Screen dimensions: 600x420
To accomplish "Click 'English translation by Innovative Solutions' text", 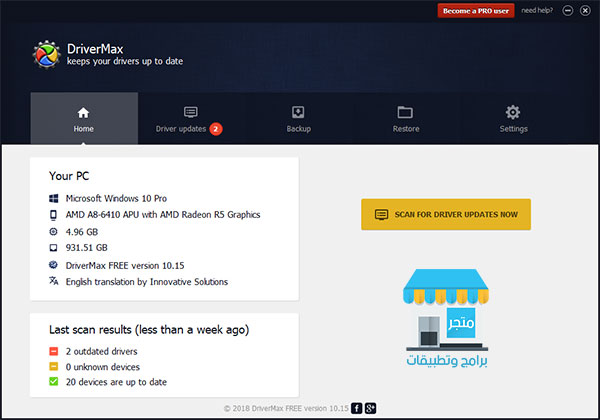I will [147, 282].
